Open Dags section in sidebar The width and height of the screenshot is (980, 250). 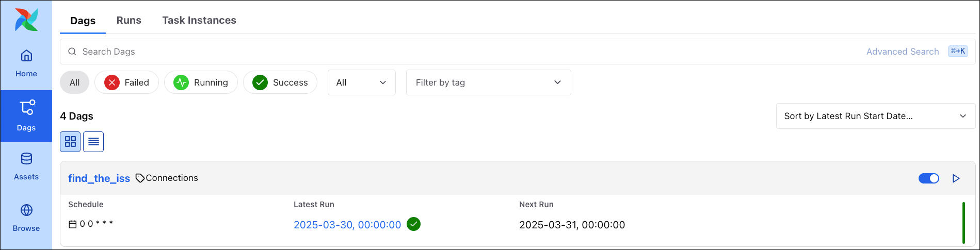(x=26, y=115)
